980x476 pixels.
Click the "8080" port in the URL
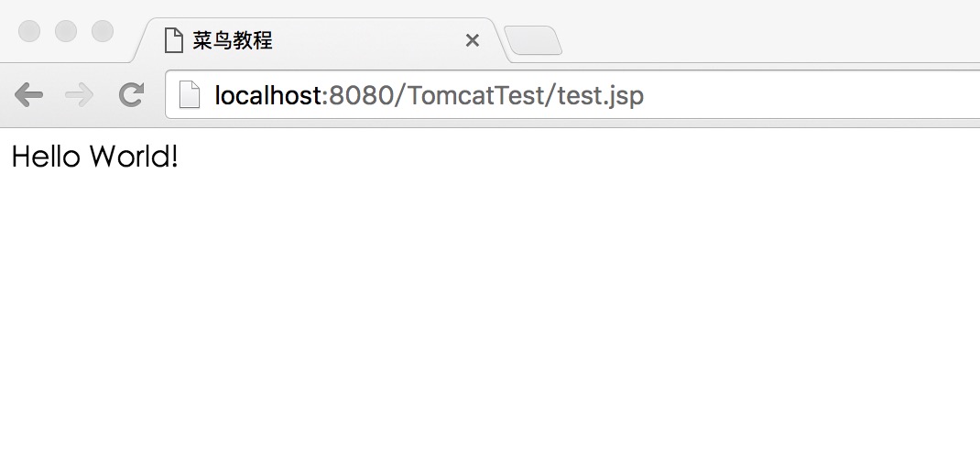[360, 95]
